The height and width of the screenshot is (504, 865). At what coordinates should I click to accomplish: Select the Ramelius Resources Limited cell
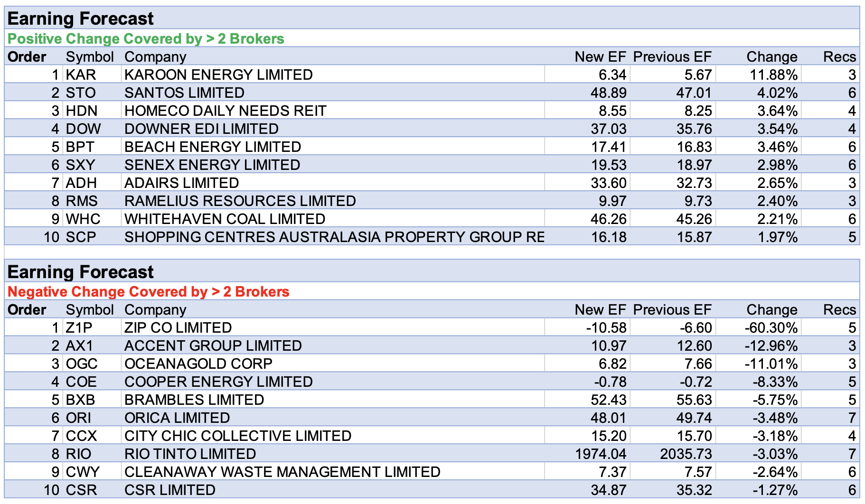point(240,201)
